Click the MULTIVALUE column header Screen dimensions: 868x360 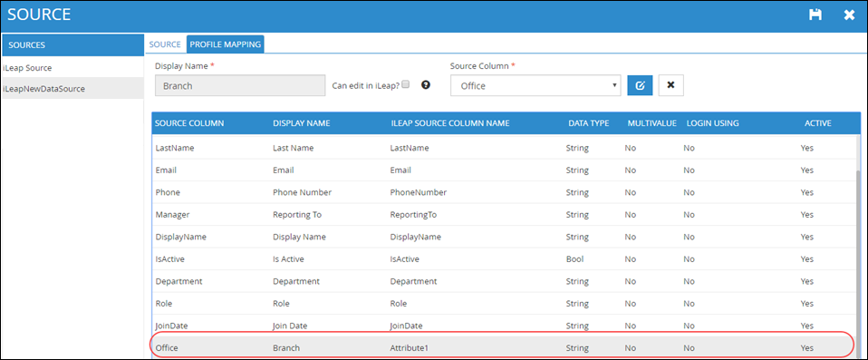point(651,123)
